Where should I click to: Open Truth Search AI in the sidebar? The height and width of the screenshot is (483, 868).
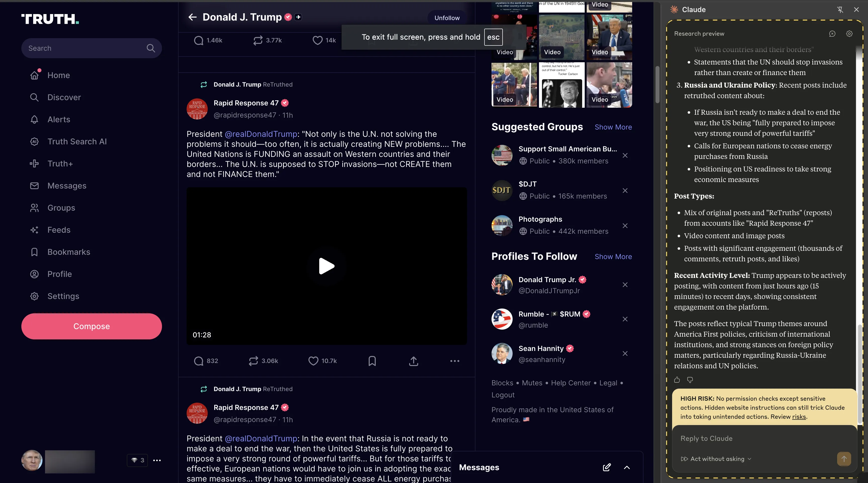(x=77, y=142)
